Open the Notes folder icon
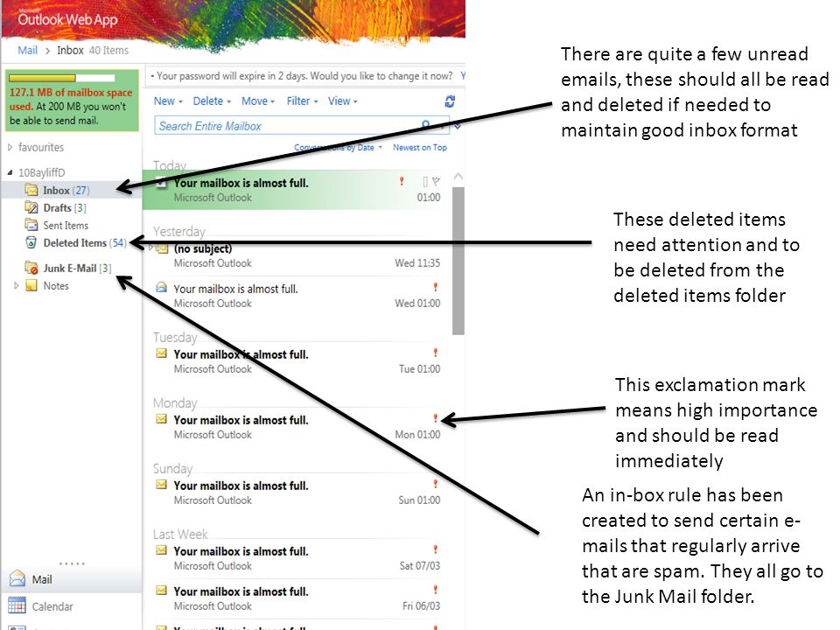Image resolution: width=840 pixels, height=630 pixels. coord(31,285)
